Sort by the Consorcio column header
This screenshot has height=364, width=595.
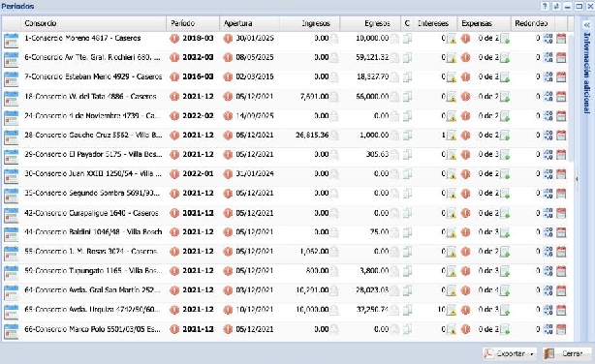(93, 23)
